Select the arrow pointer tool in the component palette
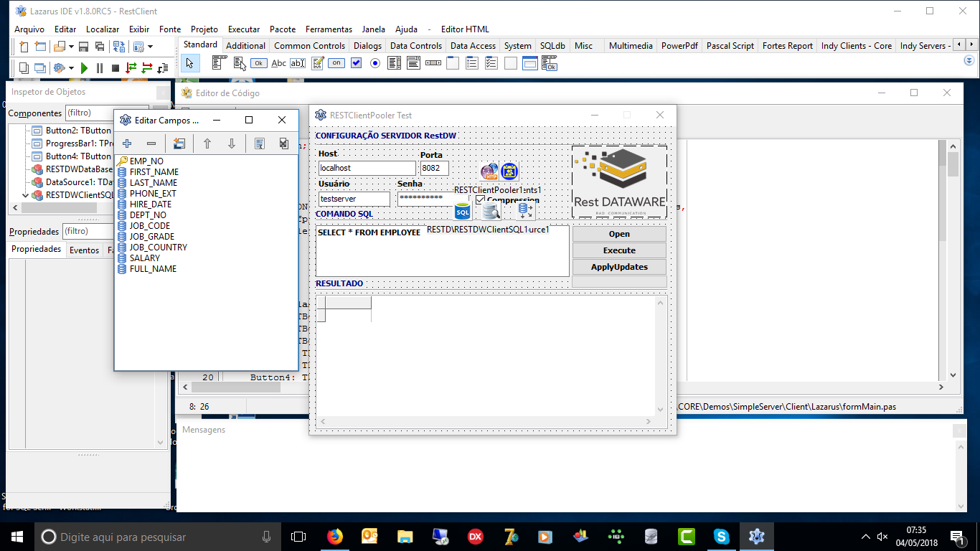980x551 pixels. click(x=189, y=63)
